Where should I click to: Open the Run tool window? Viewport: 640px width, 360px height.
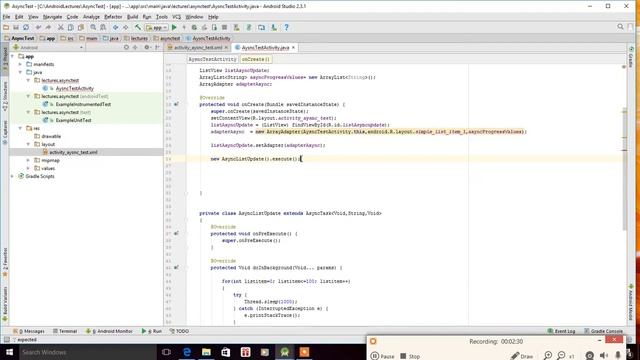[152, 331]
